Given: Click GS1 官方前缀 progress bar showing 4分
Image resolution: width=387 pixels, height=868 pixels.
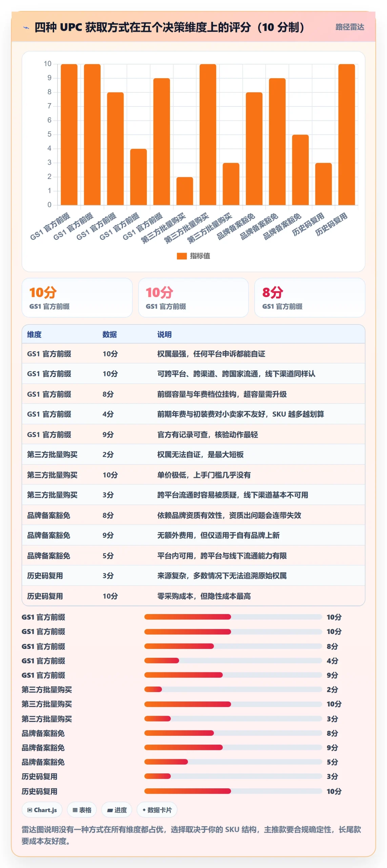Looking at the screenshot, I should point(233,660).
